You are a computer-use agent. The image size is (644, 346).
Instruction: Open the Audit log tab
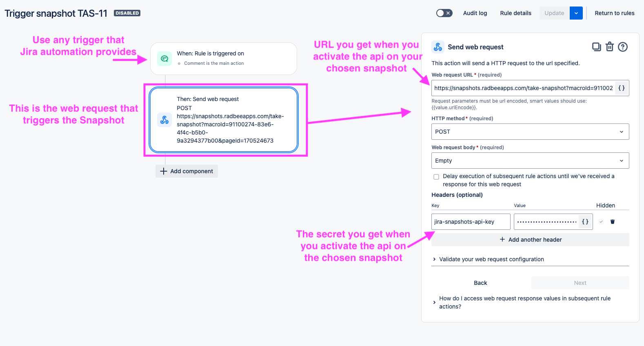[x=475, y=13]
